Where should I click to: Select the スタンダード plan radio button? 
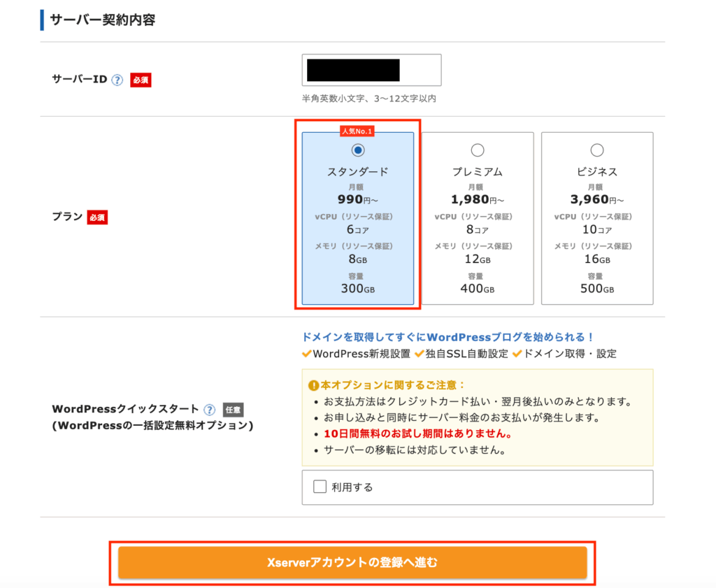pos(358,150)
